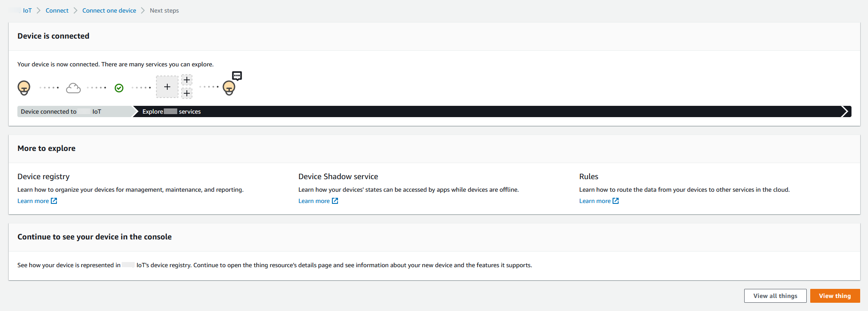Select the Next steps breadcrumb item
Screen dimensions: 868x311
tap(164, 10)
